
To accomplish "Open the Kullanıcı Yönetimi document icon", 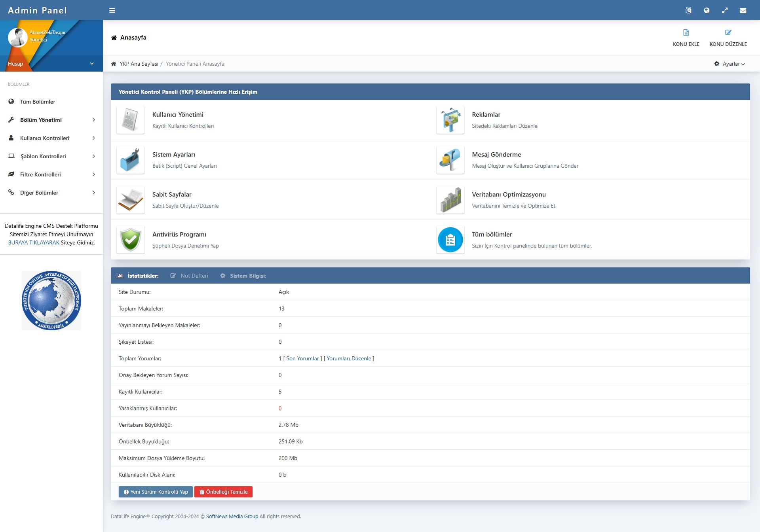I will [x=130, y=120].
